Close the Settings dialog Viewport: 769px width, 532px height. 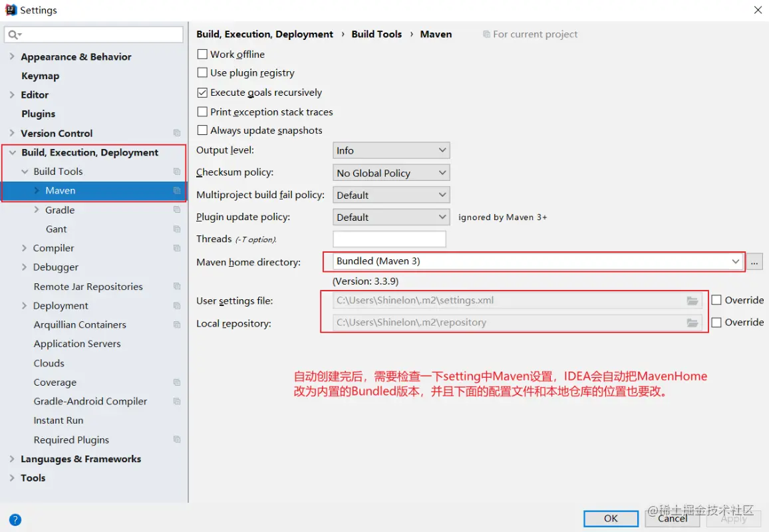tap(758, 10)
